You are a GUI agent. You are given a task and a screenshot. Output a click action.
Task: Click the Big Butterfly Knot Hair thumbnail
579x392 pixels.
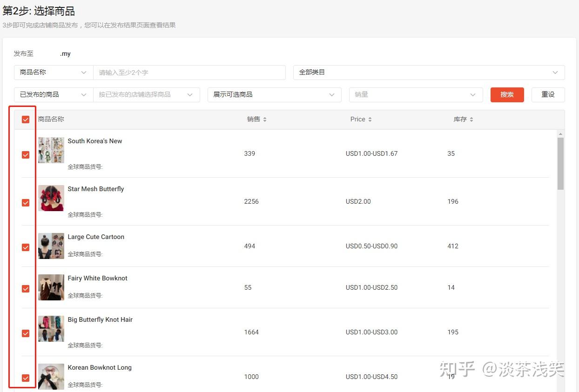(51, 329)
